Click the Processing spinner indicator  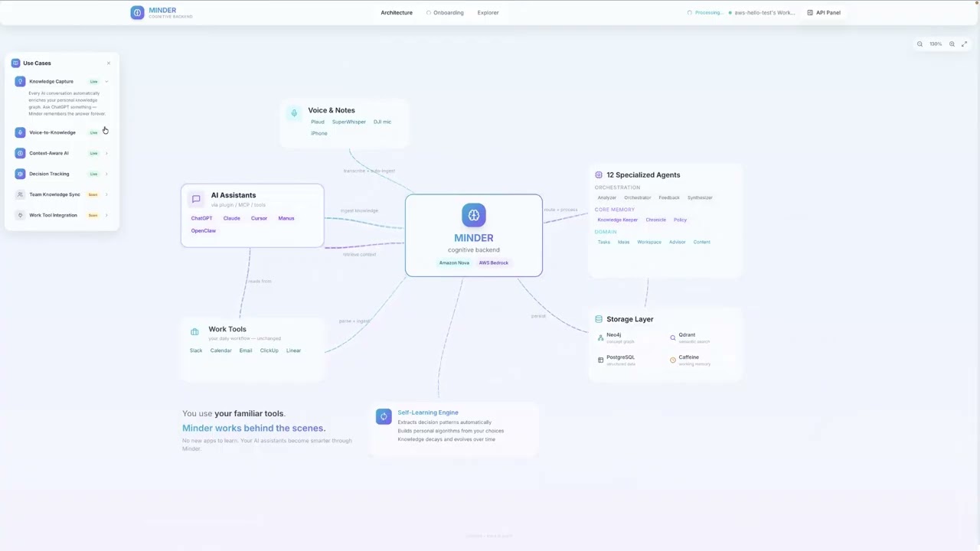(x=689, y=12)
